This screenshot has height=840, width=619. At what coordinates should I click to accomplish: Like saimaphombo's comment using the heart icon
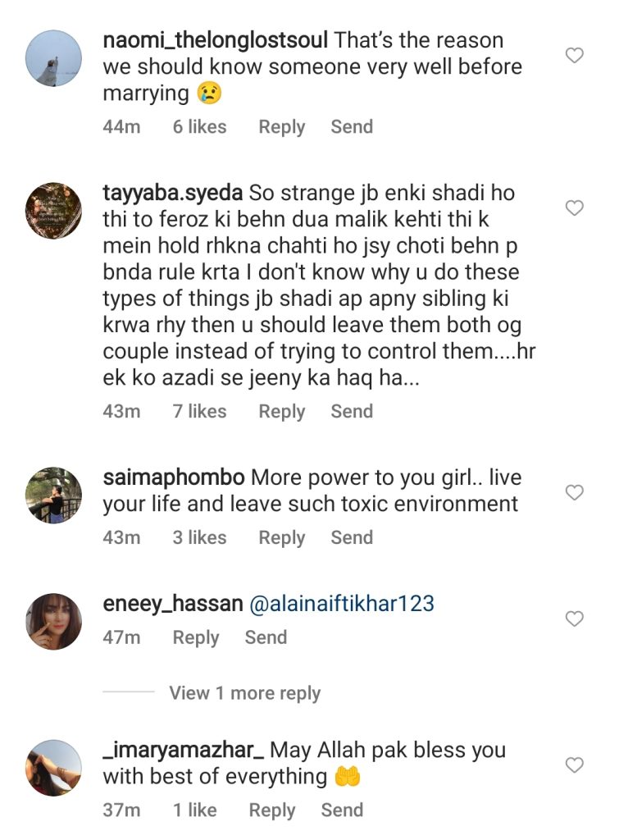coord(573,491)
